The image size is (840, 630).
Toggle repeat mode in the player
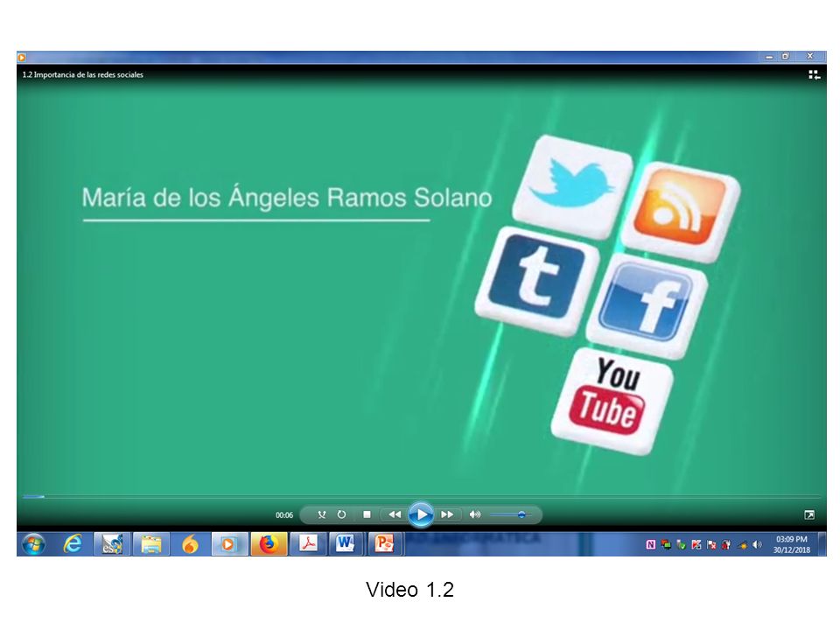[342, 514]
